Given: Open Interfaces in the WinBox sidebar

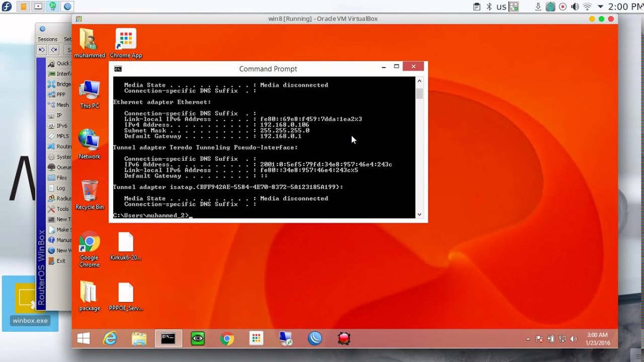Looking at the screenshot, I should coord(59,74).
